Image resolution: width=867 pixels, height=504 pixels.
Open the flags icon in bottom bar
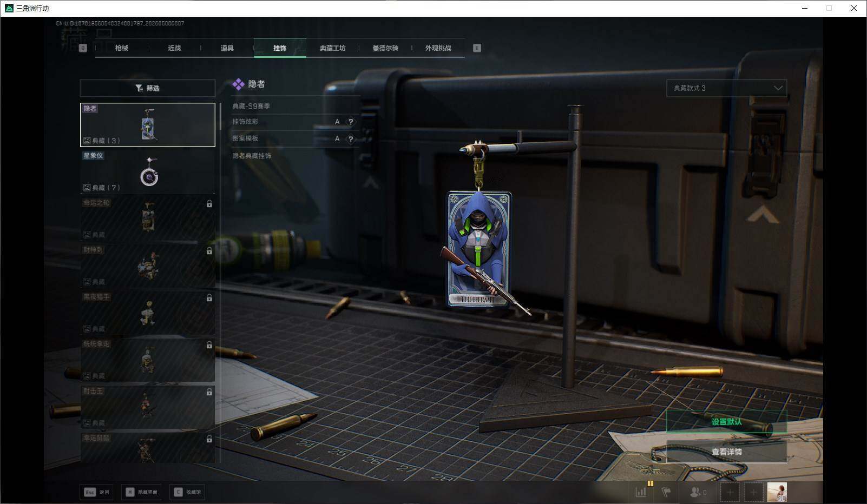[666, 492]
